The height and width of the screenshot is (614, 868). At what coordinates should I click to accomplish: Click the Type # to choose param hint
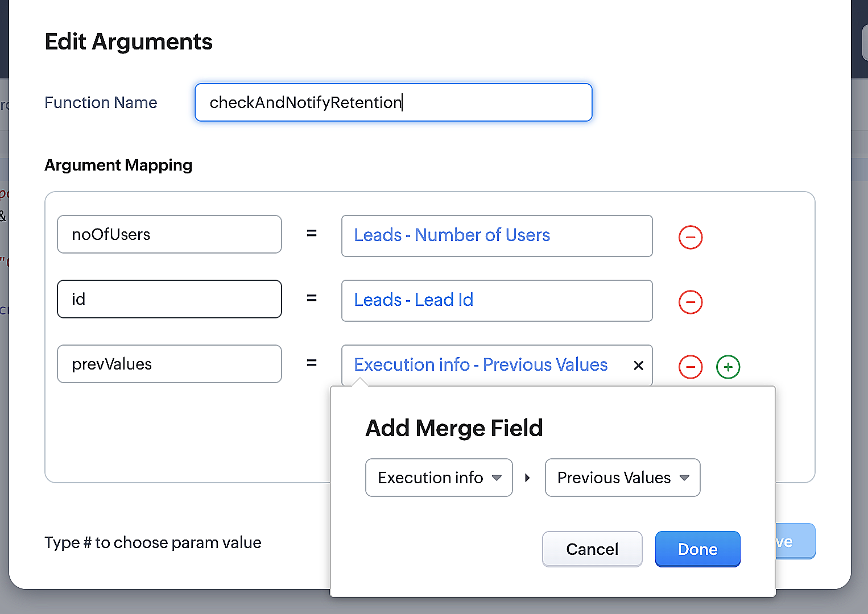coord(153,542)
